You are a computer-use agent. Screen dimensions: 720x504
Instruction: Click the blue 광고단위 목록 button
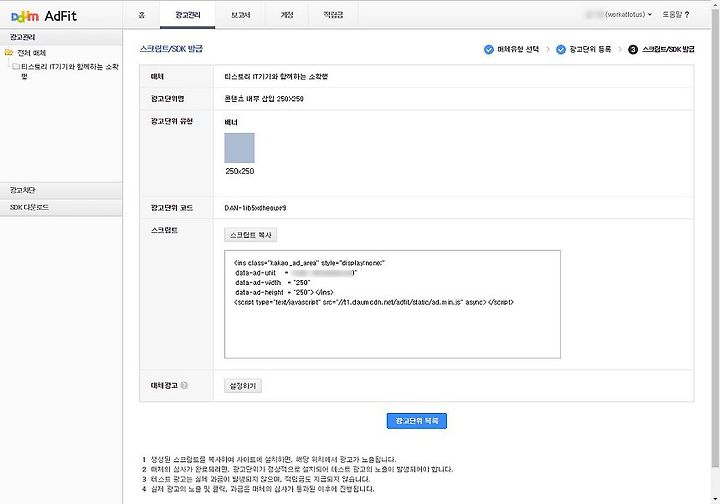(x=416, y=421)
